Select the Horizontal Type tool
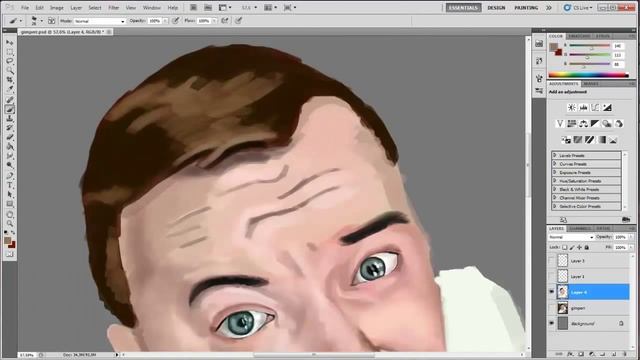The height and width of the screenshot is (360, 640). [x=10, y=185]
